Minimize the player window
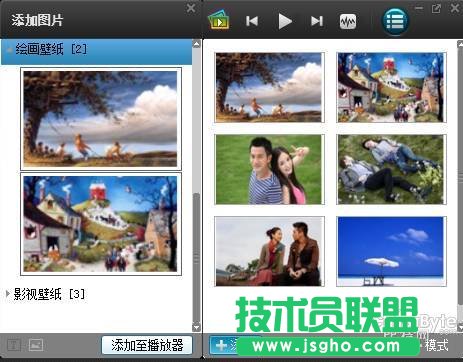 [x=419, y=8]
